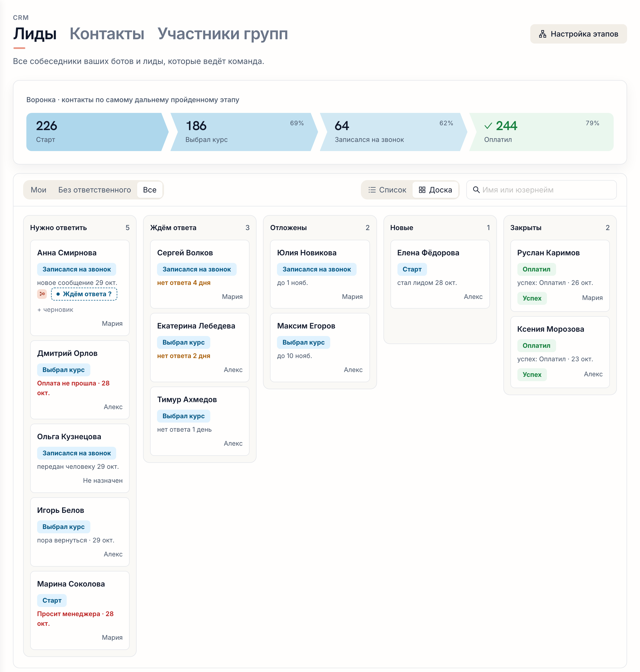Filter leads by Мои

click(38, 190)
